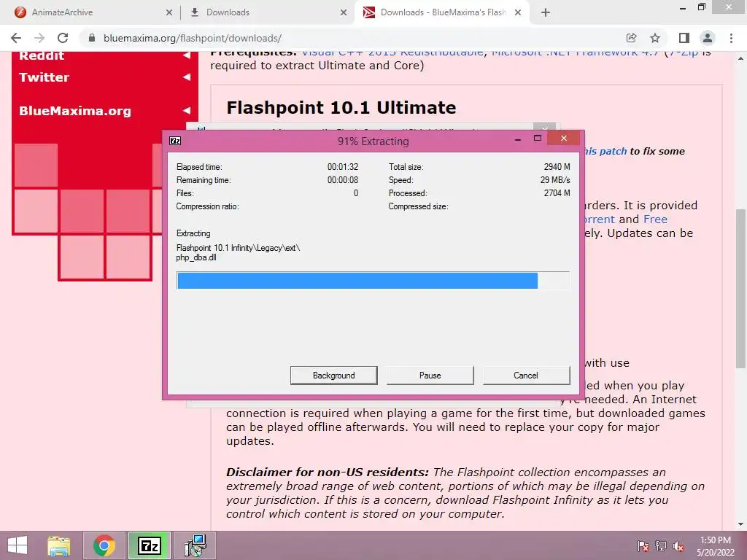Image resolution: width=747 pixels, height=560 pixels.
Task: Click the address bar URL field
Action: [x=352, y=38]
